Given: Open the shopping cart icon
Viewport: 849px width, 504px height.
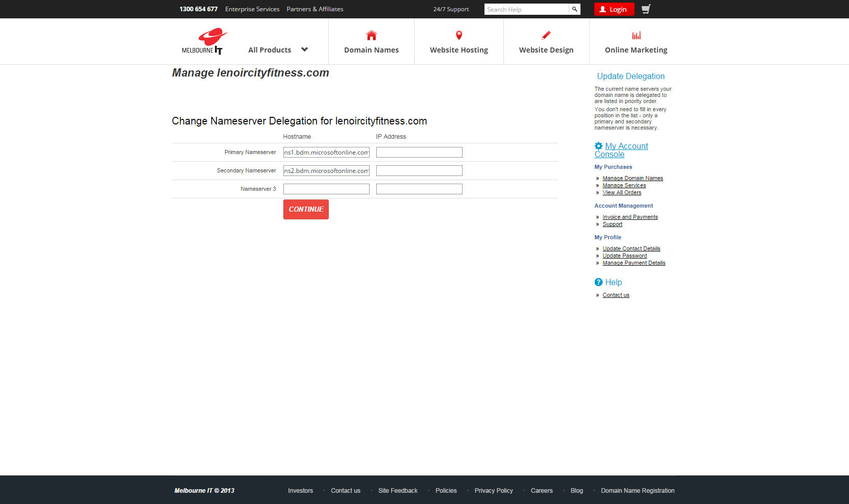Looking at the screenshot, I should click(x=646, y=9).
